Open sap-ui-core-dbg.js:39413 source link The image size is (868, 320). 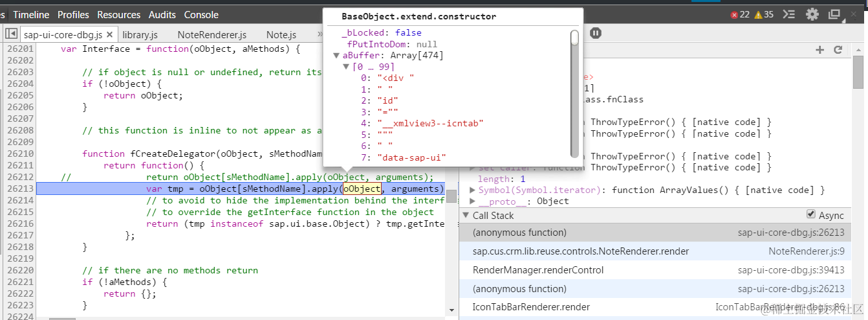click(791, 269)
